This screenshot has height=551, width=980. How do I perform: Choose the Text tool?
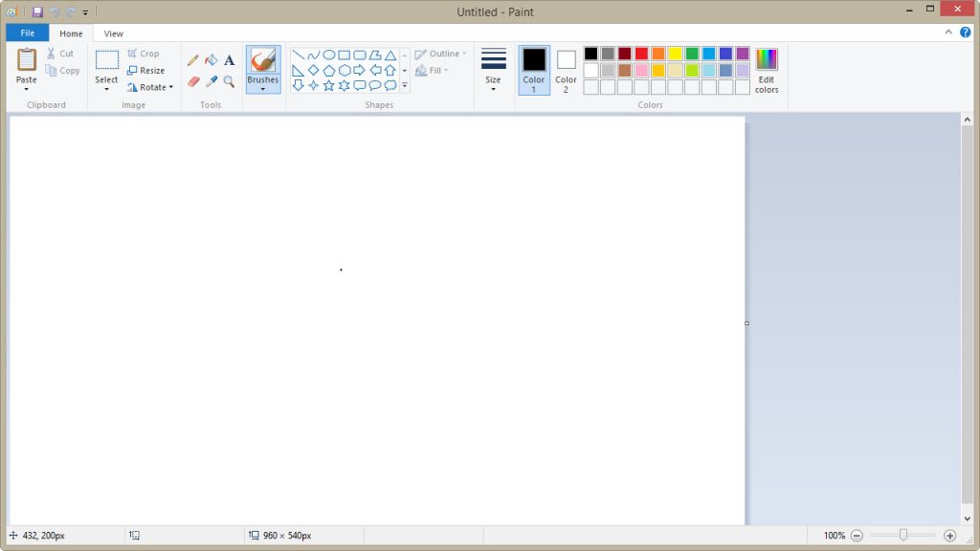[x=229, y=60]
